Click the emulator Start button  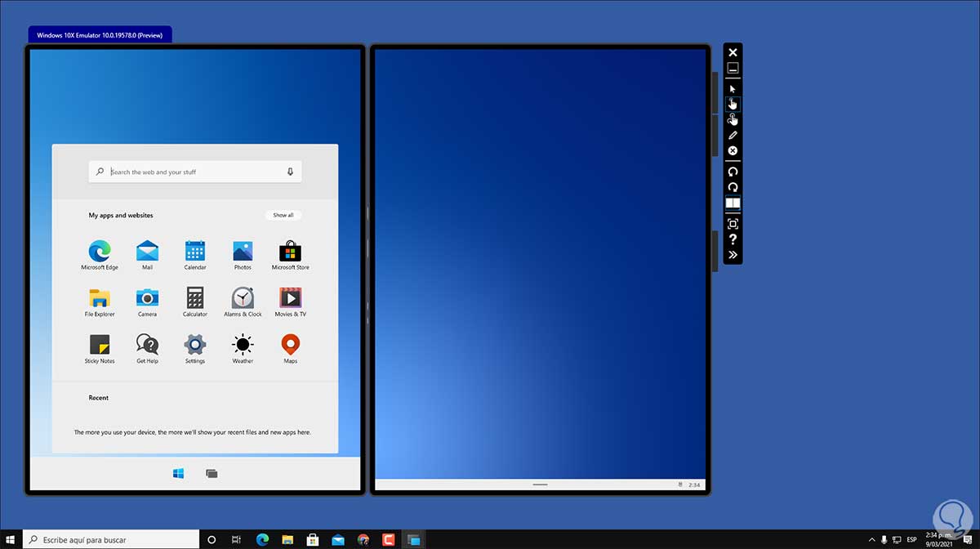click(178, 473)
